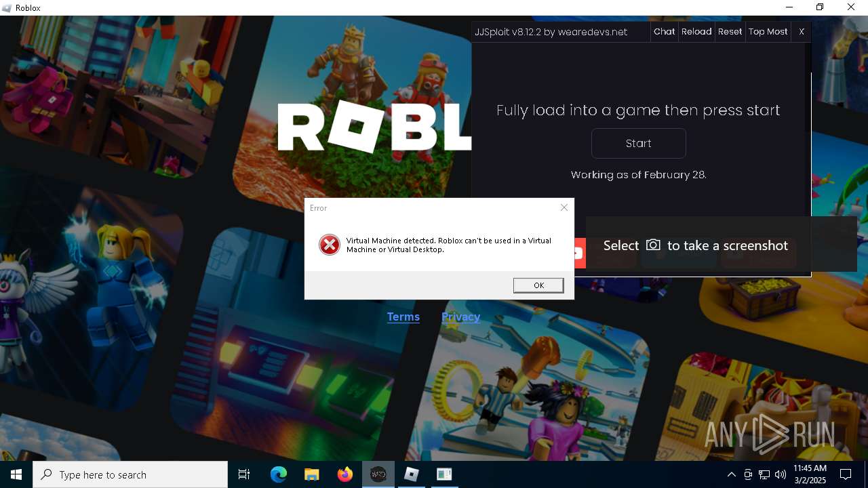Image resolution: width=868 pixels, height=488 pixels.
Task: Click the Roblox title bar icon
Action: coord(7,7)
